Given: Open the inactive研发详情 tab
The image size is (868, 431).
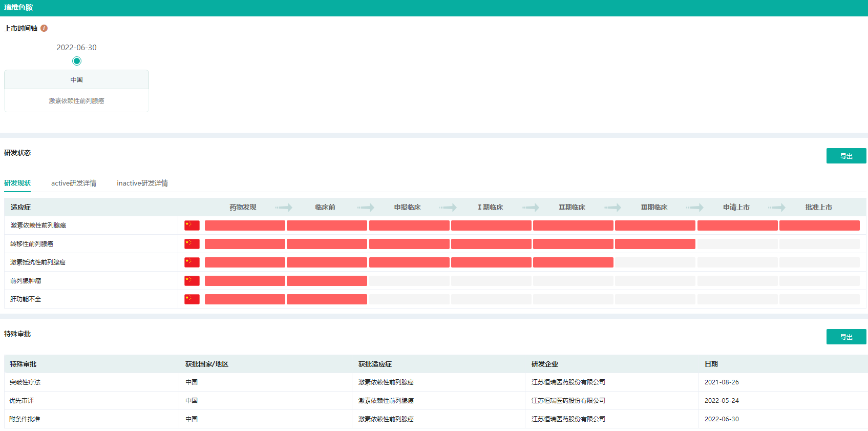Looking at the screenshot, I should [142, 183].
